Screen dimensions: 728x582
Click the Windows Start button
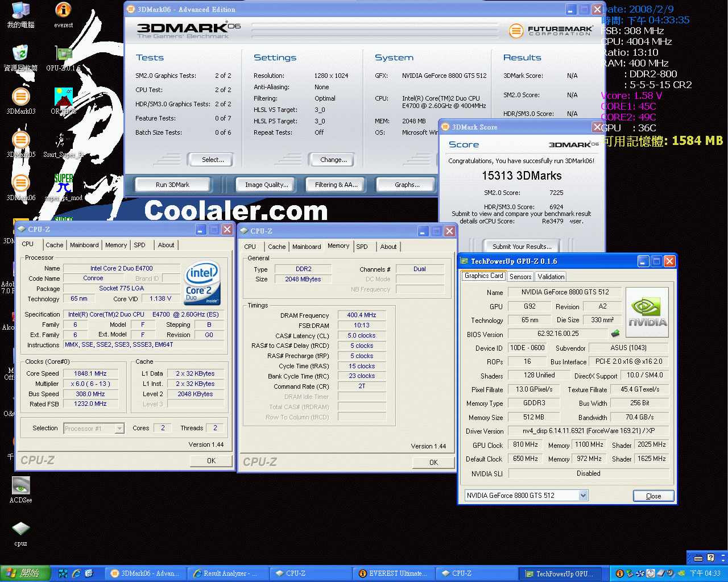(25, 573)
